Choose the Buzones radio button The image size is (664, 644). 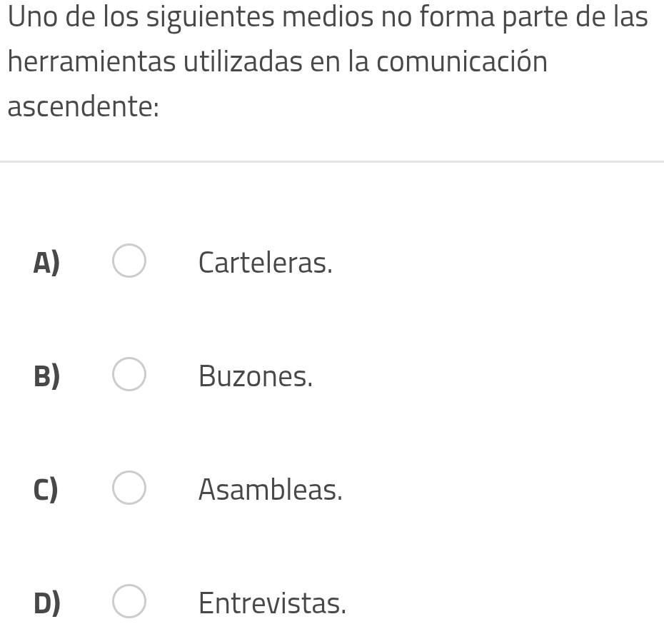[x=129, y=375]
